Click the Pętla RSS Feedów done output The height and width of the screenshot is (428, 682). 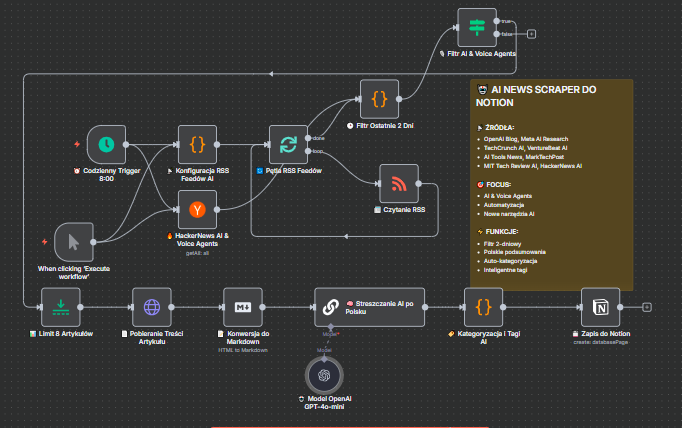pyautogui.click(x=308, y=138)
